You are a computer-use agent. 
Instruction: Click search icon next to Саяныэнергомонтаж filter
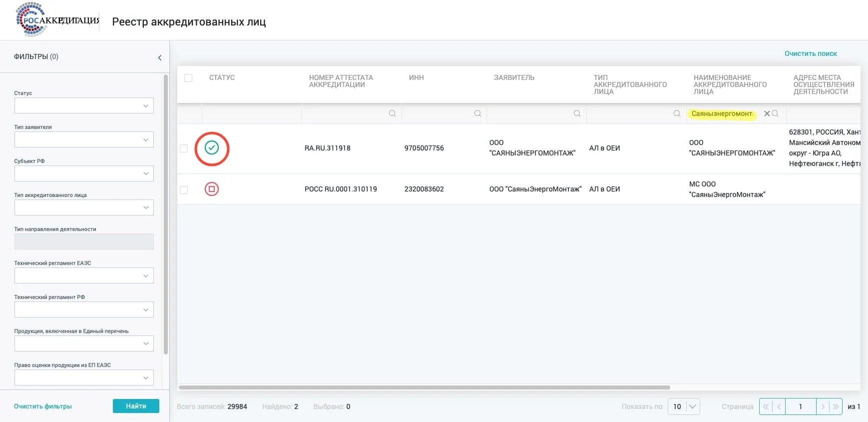(x=775, y=113)
